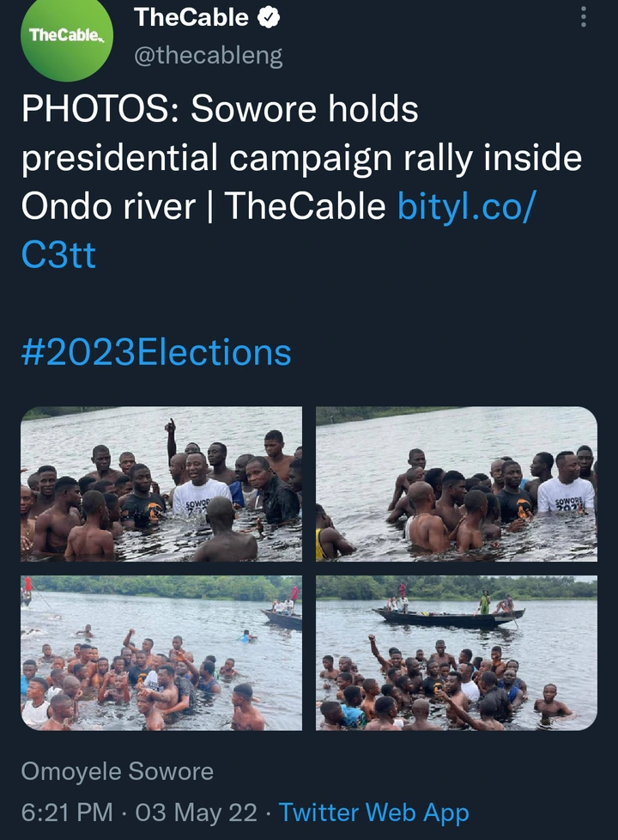This screenshot has width=618, height=840.
Task: Click the tweet text starting with PHOTOS
Action: 219,110
